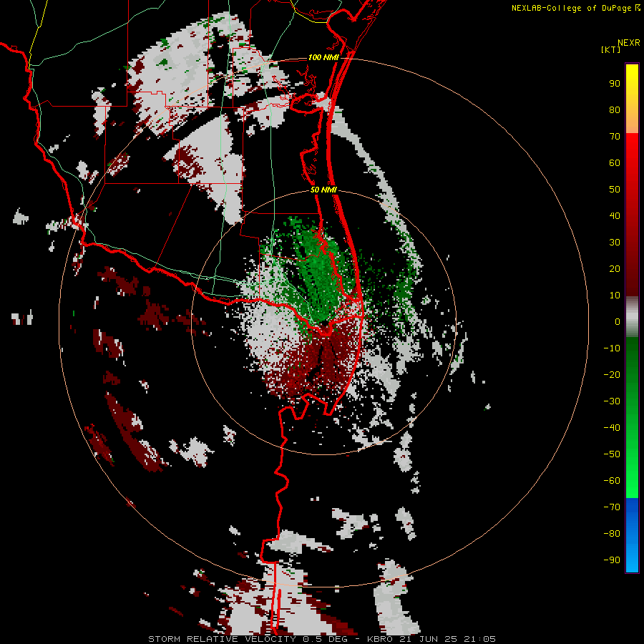The height and width of the screenshot is (644, 644).
Task: Click the positive 20 knot scale label
Action: (x=615, y=268)
